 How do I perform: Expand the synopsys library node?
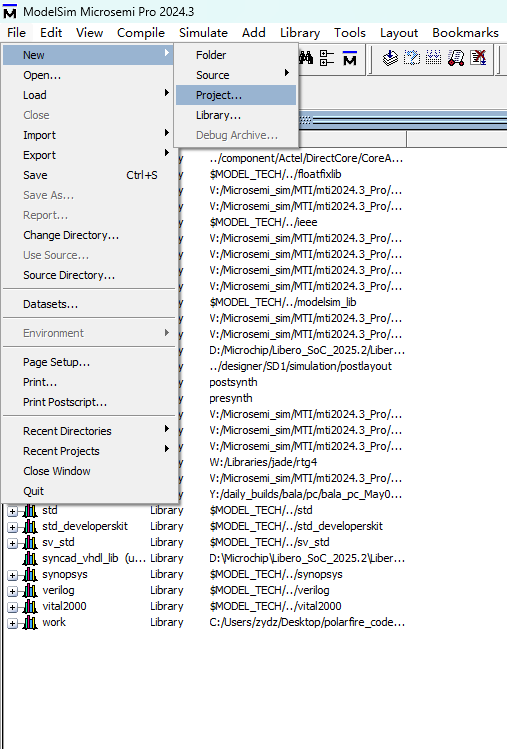tap(12, 575)
